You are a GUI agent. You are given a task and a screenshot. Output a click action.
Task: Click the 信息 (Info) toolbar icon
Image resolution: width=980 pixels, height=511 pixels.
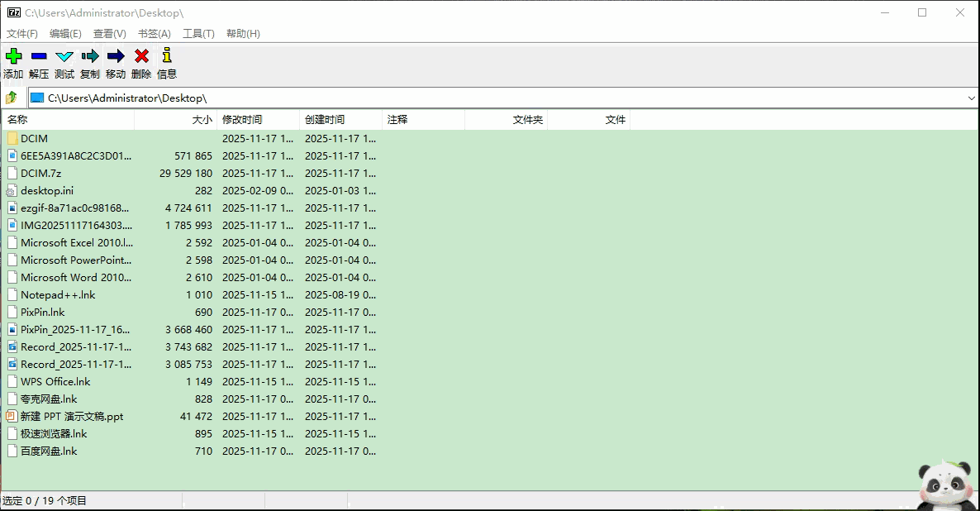pos(166,57)
